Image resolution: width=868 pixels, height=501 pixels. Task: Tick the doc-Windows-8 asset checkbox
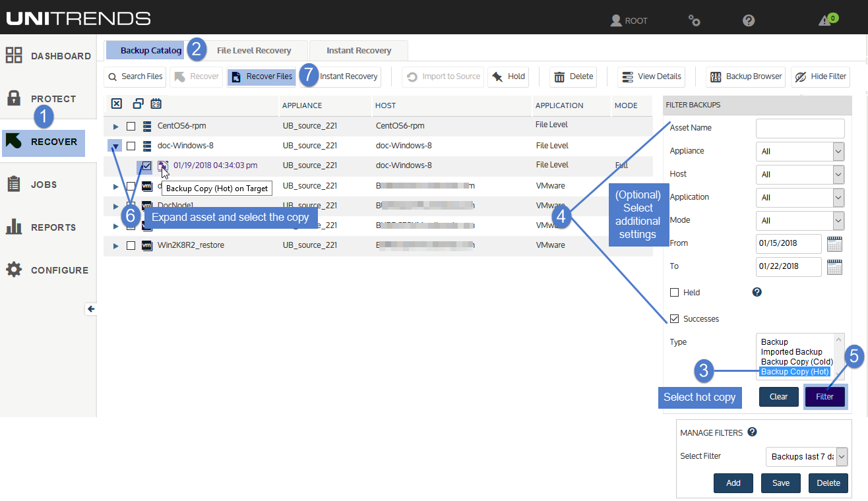[131, 146]
